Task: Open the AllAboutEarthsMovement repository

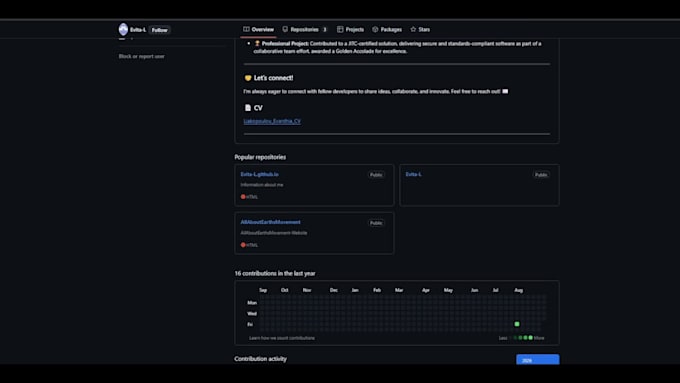Action: coord(270,222)
